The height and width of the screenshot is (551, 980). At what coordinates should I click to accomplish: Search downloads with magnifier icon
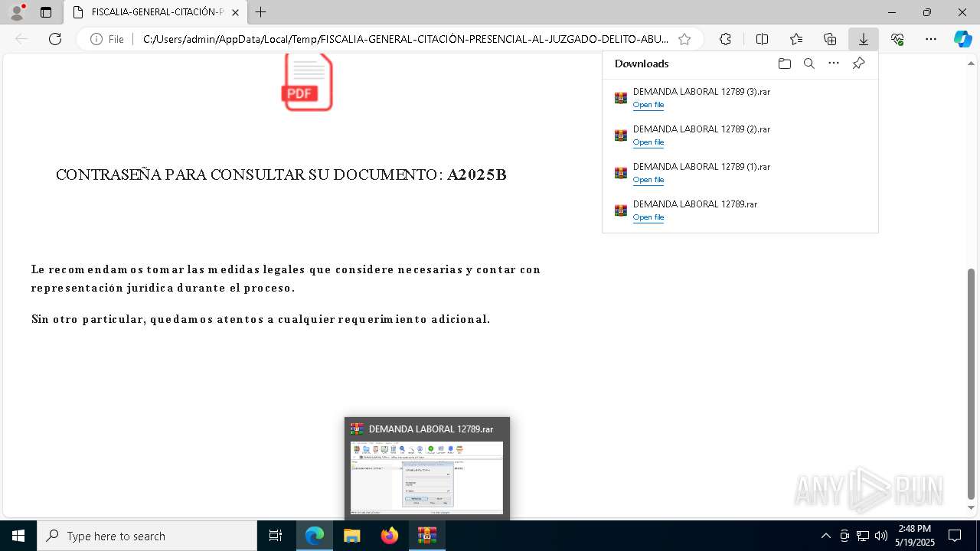pyautogui.click(x=808, y=64)
